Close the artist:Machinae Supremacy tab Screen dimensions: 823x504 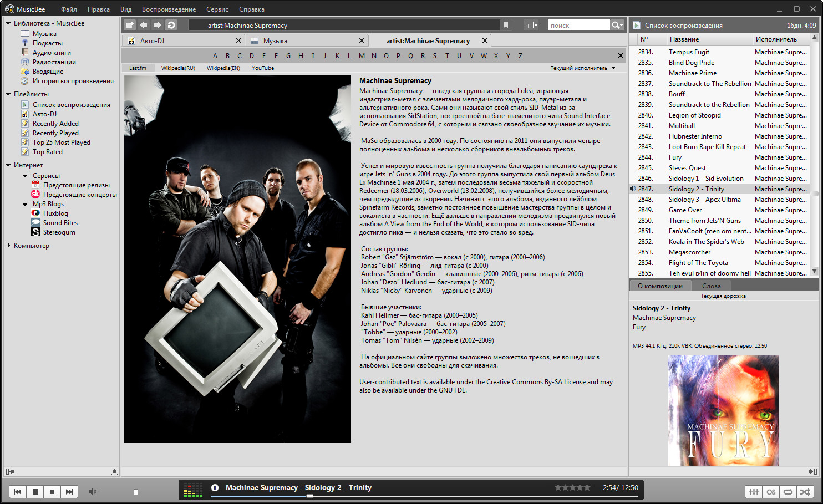coord(485,41)
